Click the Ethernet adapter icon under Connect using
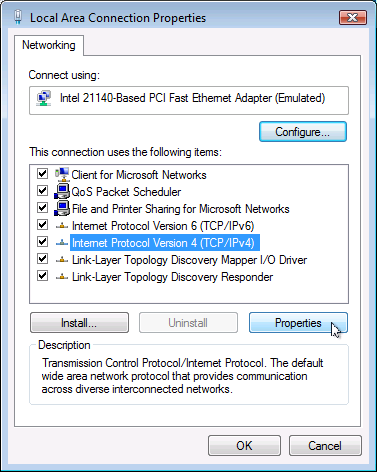 [44, 98]
